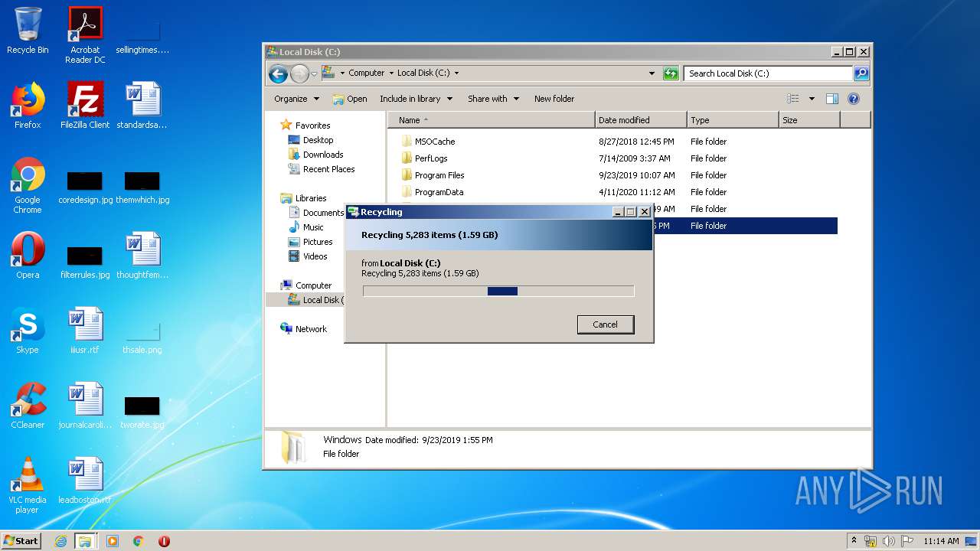Viewport: 980px width, 551px height.
Task: Open FileZilla Client desktop shortcut
Action: coord(85,106)
